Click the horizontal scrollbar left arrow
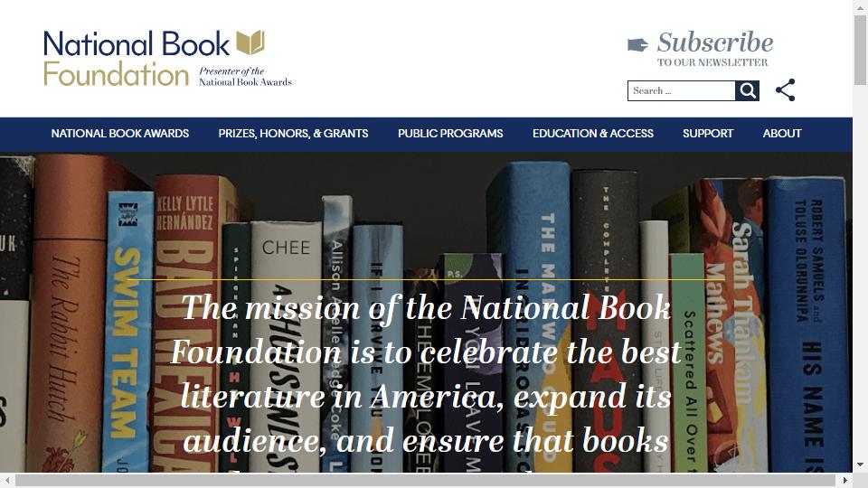 click(x=7, y=480)
